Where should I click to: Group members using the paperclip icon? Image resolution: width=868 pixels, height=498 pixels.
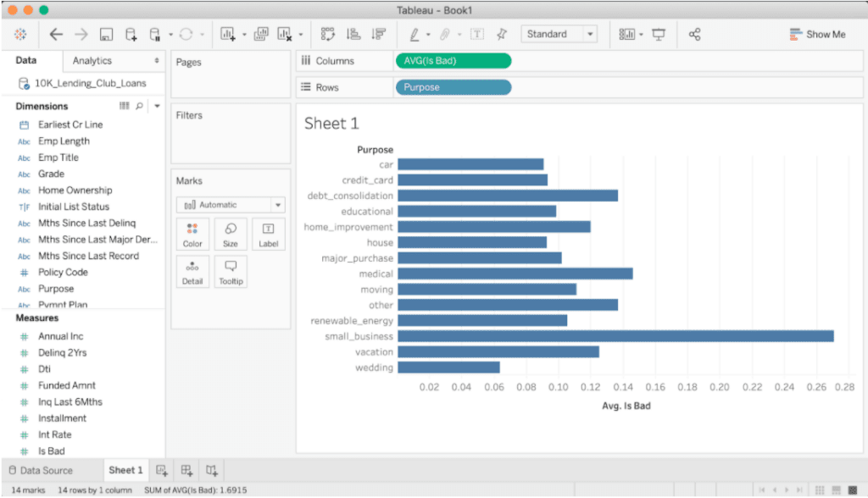pos(444,35)
